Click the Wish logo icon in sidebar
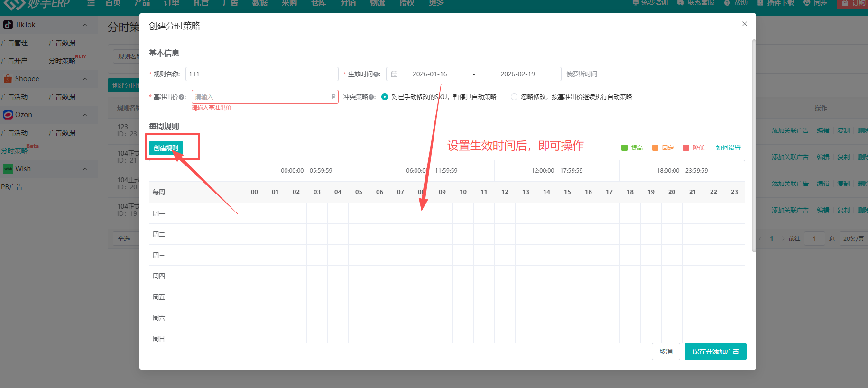 (x=8, y=169)
